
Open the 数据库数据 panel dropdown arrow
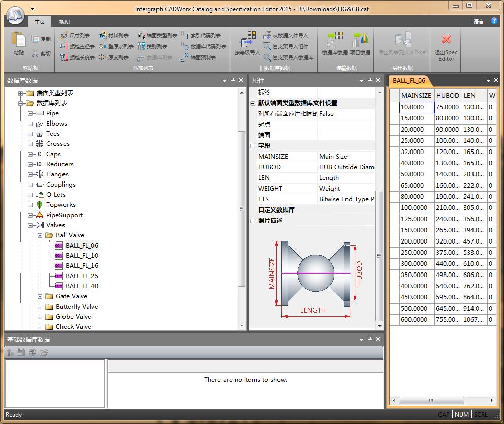(x=225, y=80)
